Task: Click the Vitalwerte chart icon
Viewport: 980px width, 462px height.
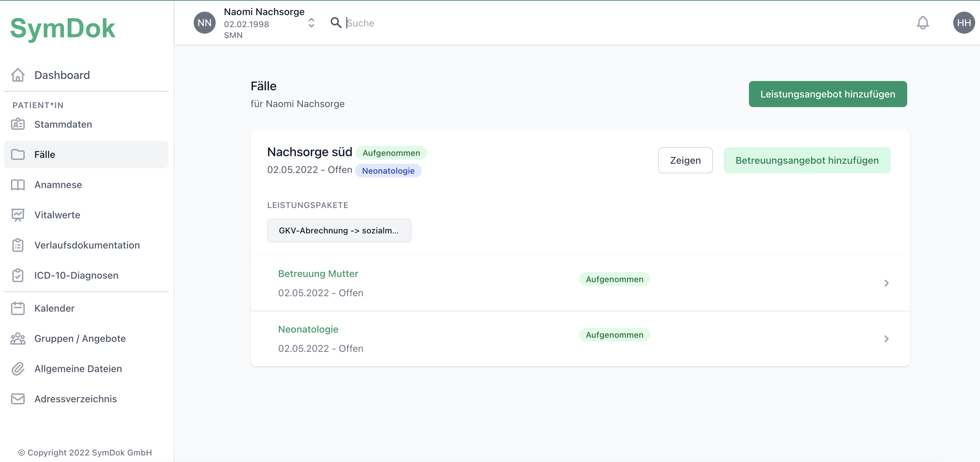Action: pos(18,215)
